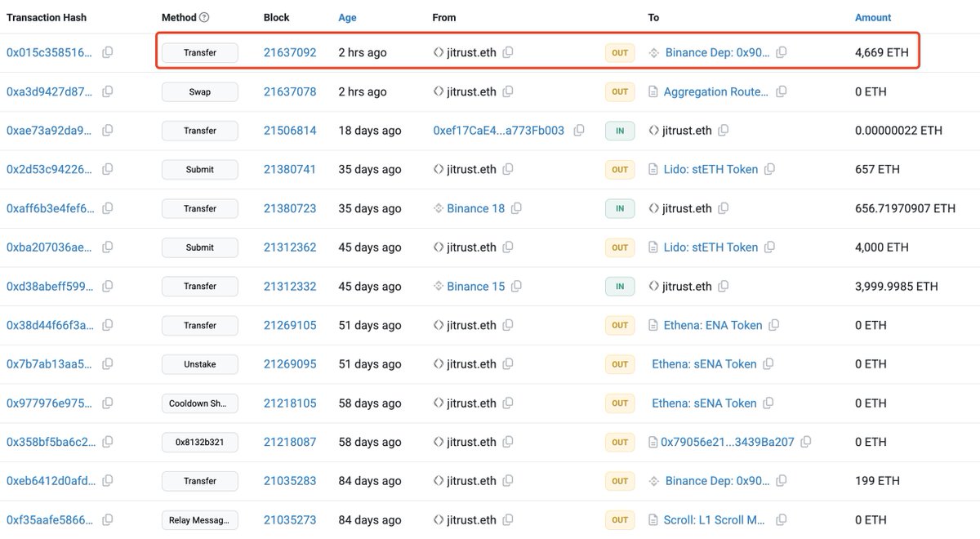Click the Relay Messag... method badge
The height and width of the screenshot is (539, 980).
click(200, 520)
